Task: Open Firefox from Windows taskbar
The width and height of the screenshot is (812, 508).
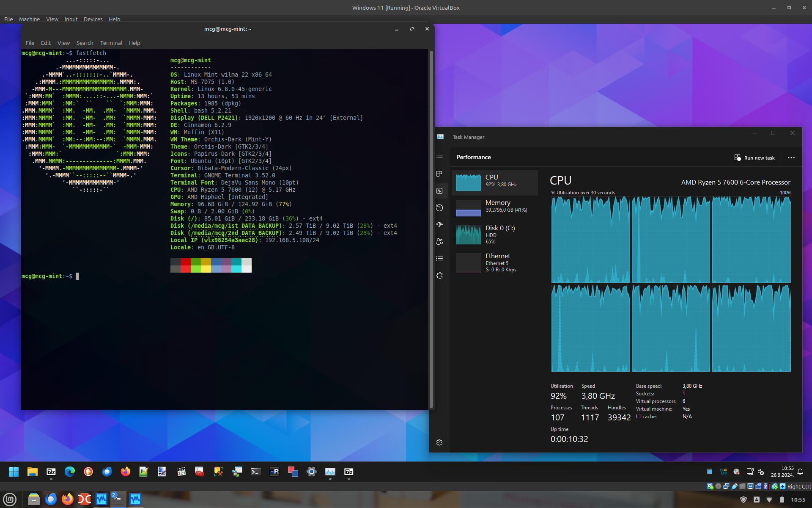Action: 126,472
